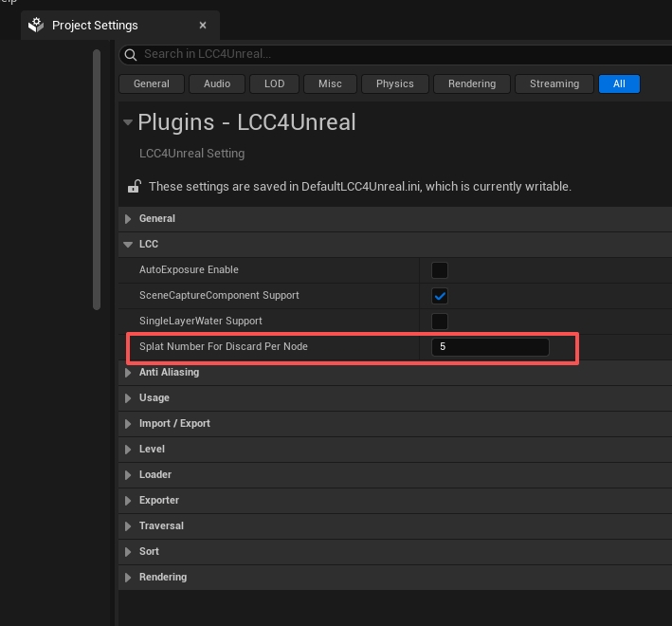
Task: Expand the Sort section
Action: [x=128, y=551]
